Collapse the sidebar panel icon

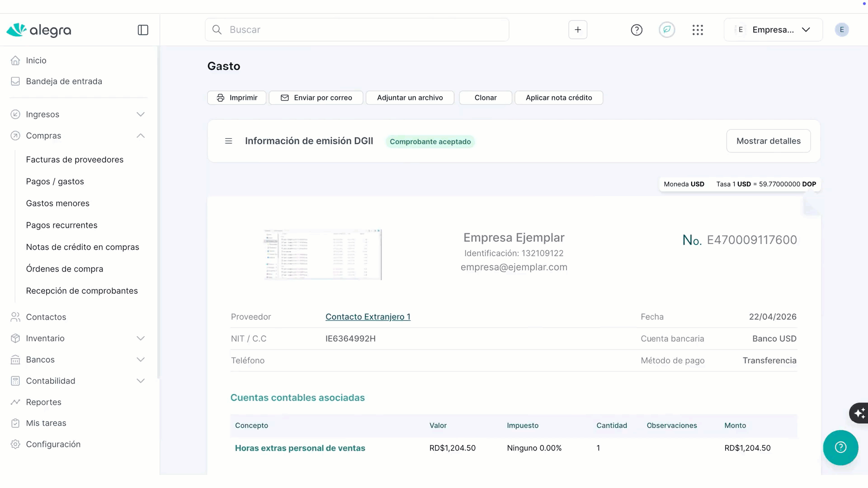click(143, 30)
